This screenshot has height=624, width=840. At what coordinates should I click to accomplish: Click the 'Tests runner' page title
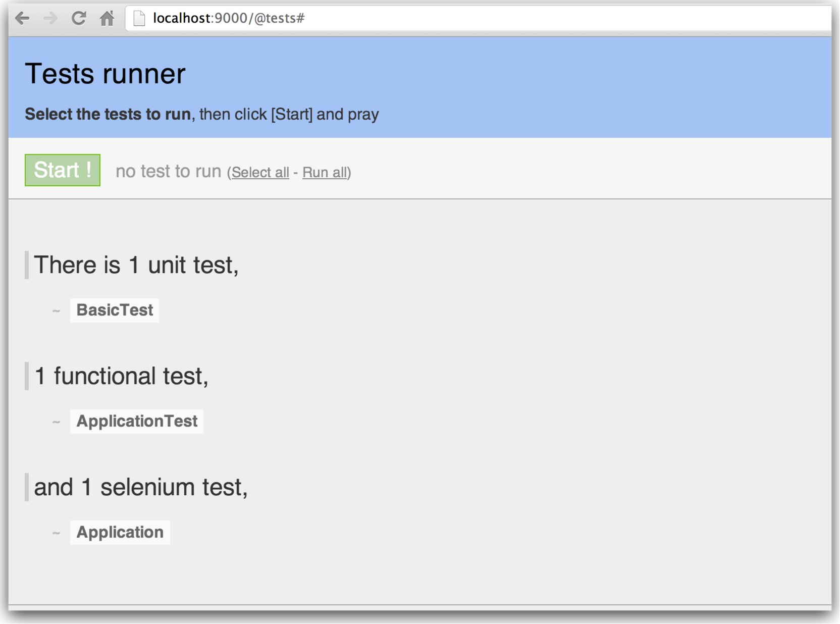[x=105, y=74]
